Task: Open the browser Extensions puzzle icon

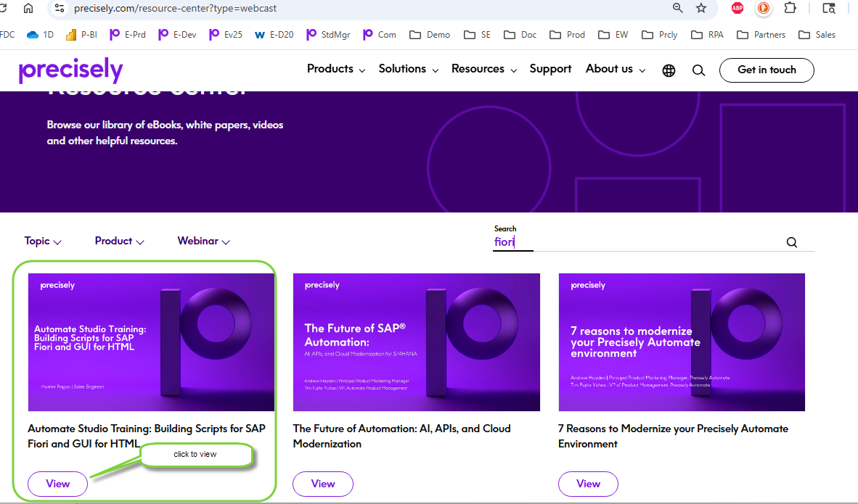Action: [790, 8]
